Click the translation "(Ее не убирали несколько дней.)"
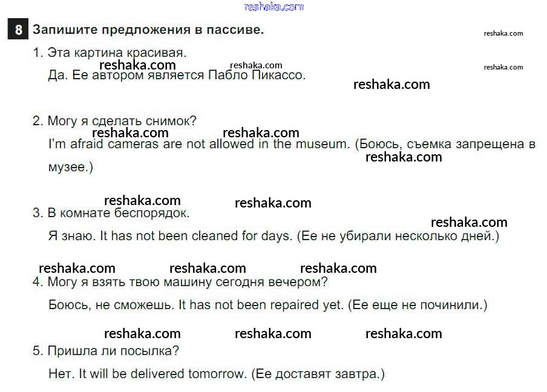The height and width of the screenshot is (392, 547). [x=398, y=236]
